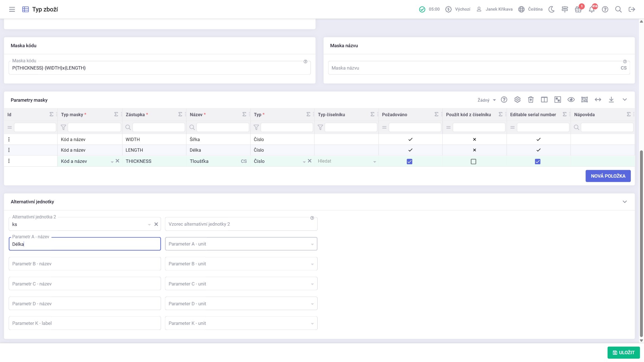
Task: Click the eye visibility icon in grid toolbar
Action: click(571, 100)
